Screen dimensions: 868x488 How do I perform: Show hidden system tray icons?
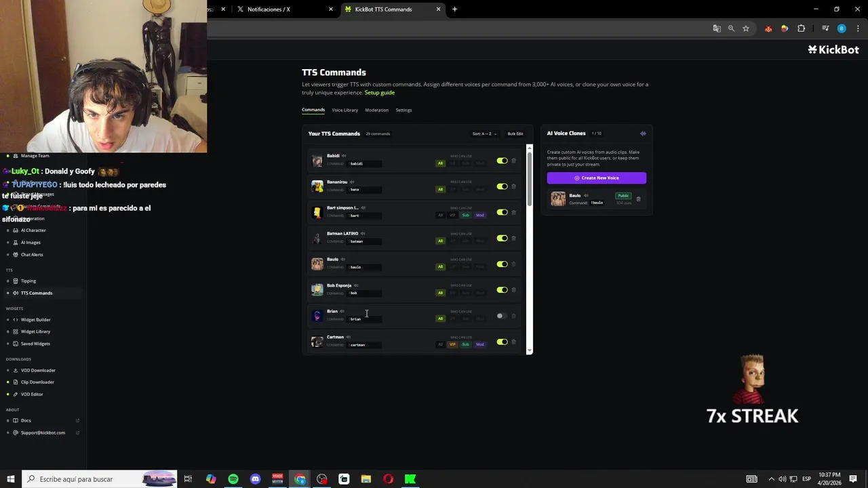pyautogui.click(x=771, y=479)
